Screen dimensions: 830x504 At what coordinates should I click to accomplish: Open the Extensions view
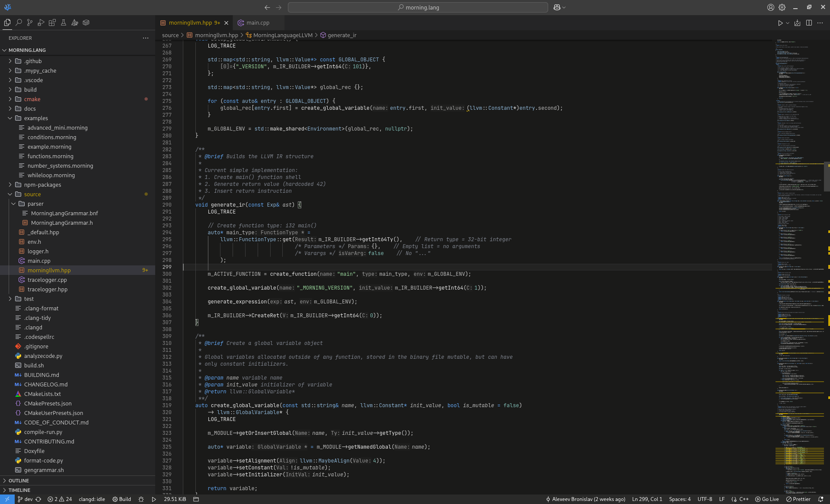pyautogui.click(x=52, y=22)
